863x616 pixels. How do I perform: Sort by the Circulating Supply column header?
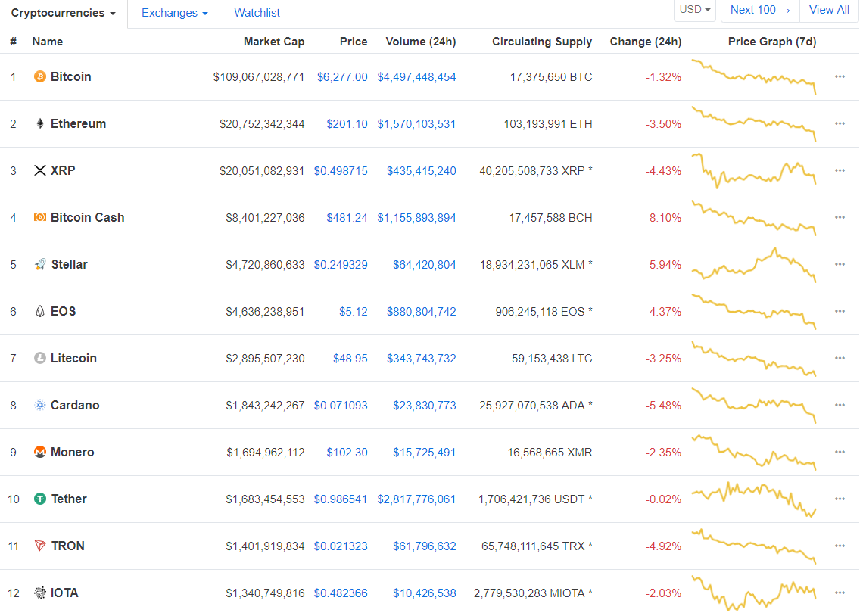(542, 42)
